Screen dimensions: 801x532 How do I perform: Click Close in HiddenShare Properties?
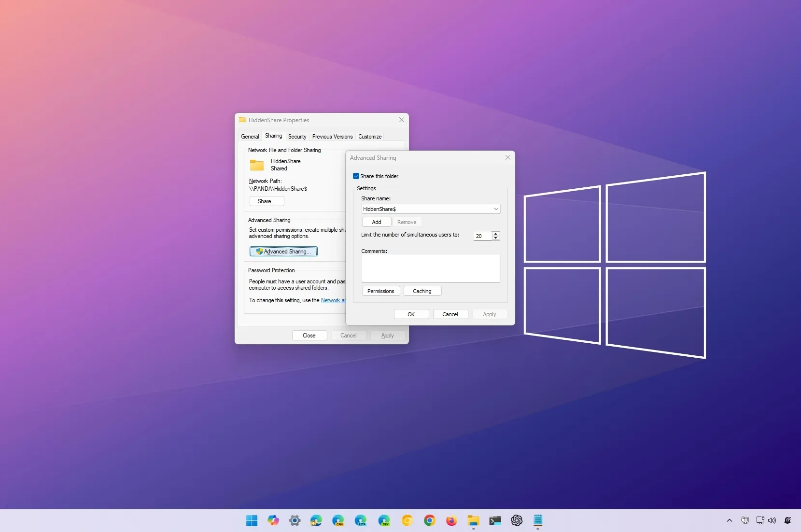pos(309,336)
